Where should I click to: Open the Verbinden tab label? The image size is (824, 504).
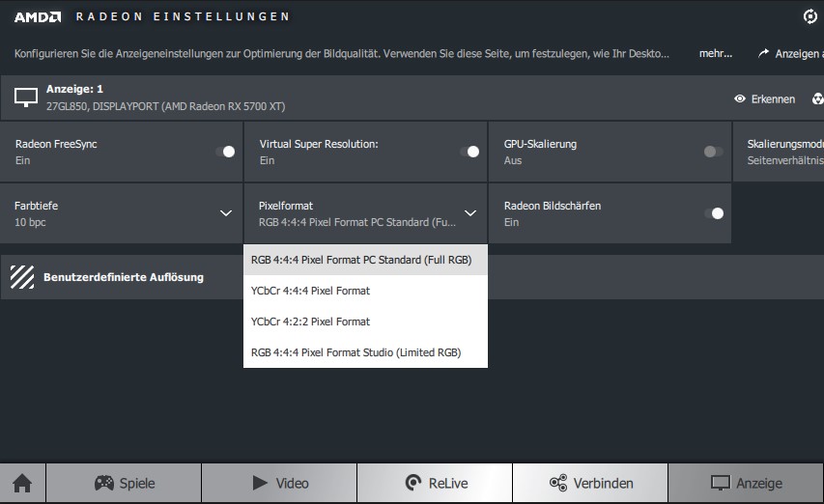pyautogui.click(x=604, y=483)
